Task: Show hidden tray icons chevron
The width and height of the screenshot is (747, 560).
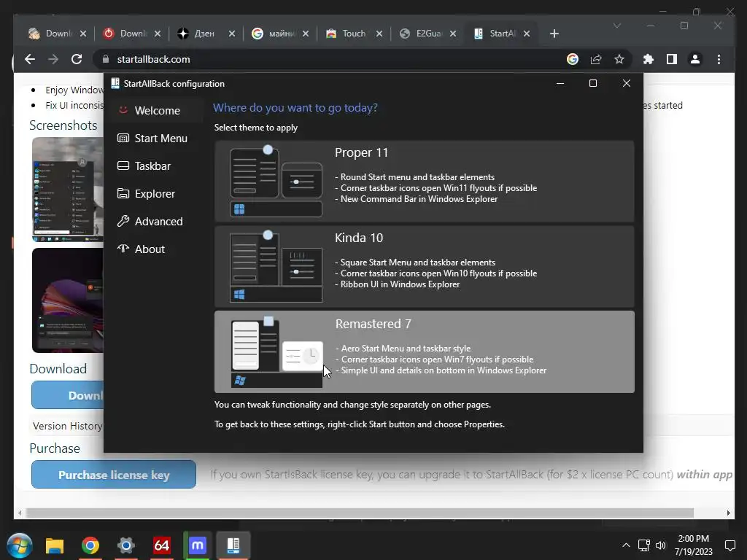Action: pos(626,545)
